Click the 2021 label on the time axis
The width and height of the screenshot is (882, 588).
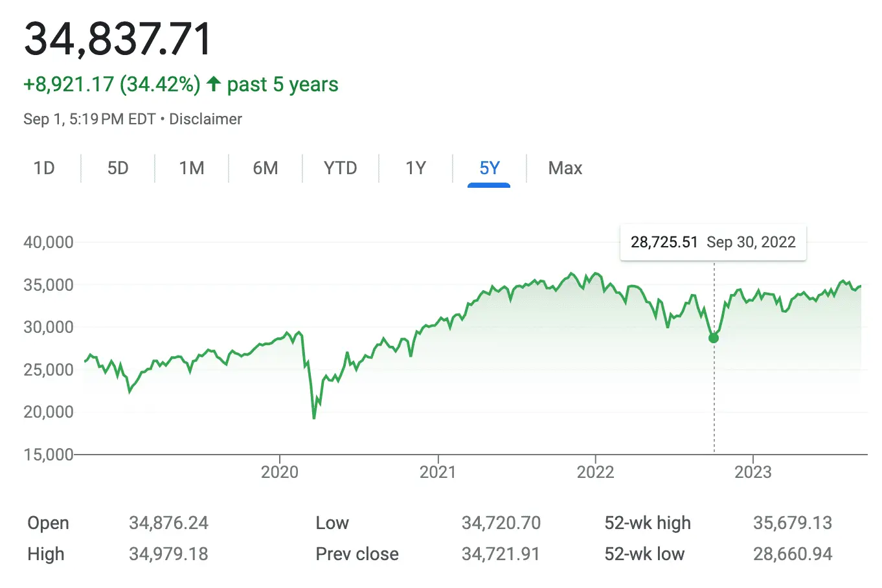438,472
